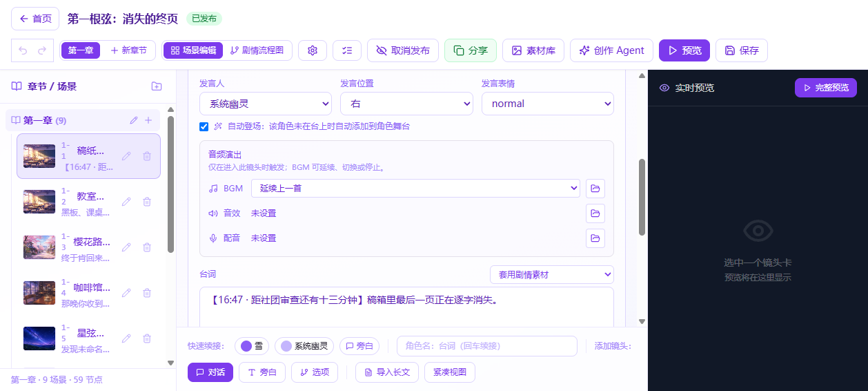Click editor panel vertical scrollbar
Image resolution: width=868 pixels, height=391 pixels.
pyautogui.click(x=642, y=198)
